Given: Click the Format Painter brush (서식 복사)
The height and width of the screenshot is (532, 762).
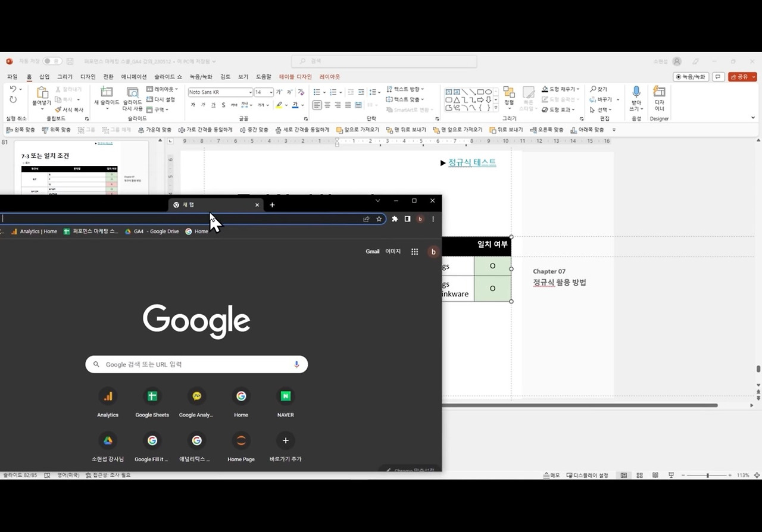Looking at the screenshot, I should [x=69, y=109].
